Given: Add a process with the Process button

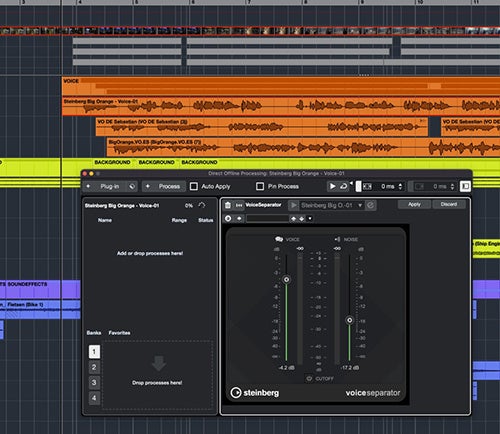Looking at the screenshot, I should point(164,186).
